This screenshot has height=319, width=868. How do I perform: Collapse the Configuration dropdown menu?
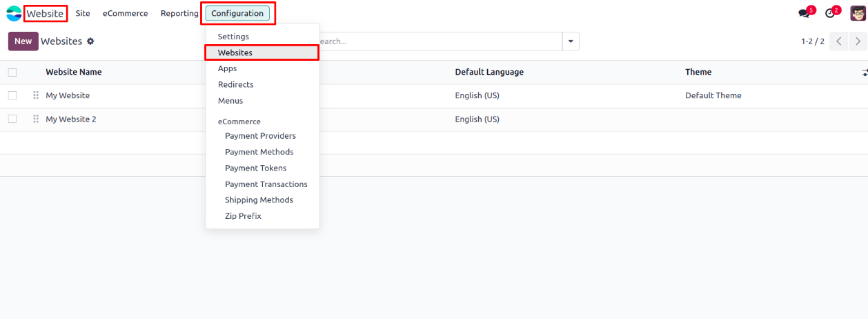[237, 14]
